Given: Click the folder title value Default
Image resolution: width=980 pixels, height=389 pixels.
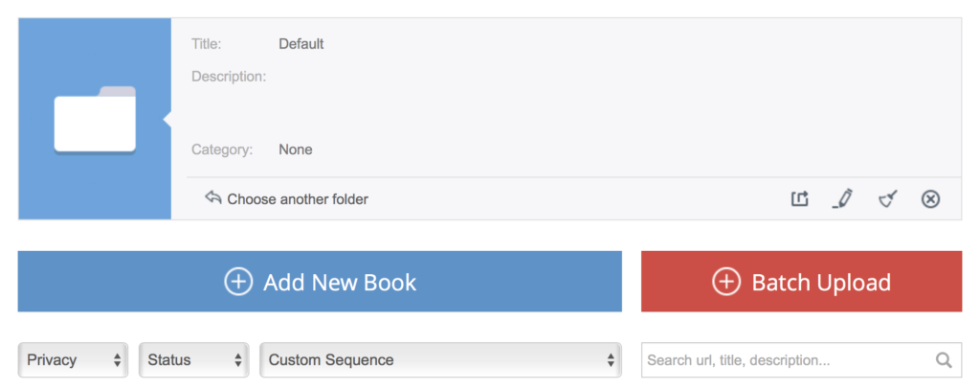Looking at the screenshot, I should [x=301, y=44].
